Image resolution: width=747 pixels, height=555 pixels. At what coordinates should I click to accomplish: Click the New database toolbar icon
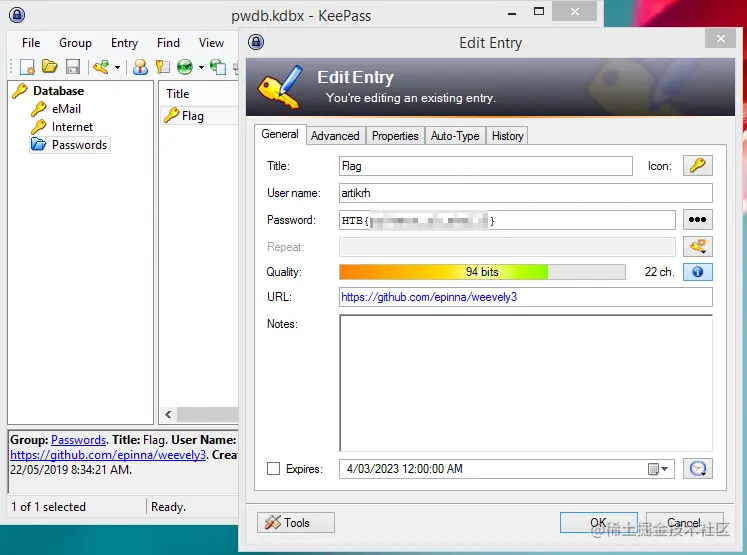point(27,67)
